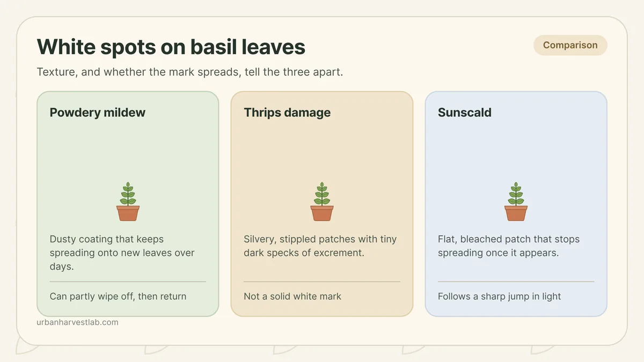Click the potted plant icon under Thrips damage
This screenshot has height=362, width=644.
[322, 202]
